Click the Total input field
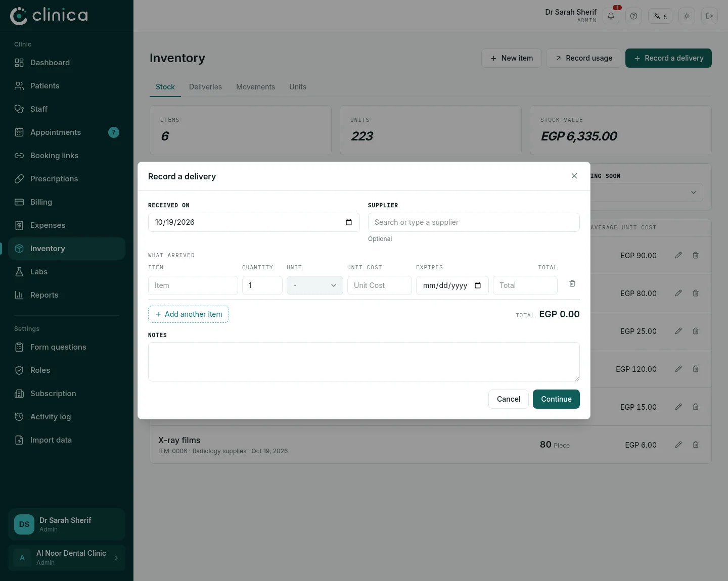This screenshot has height=581, width=728. [x=525, y=285]
